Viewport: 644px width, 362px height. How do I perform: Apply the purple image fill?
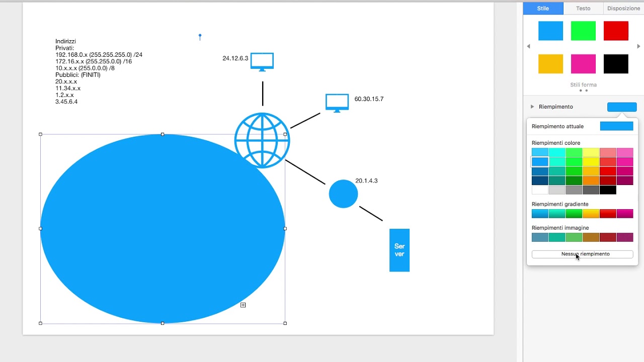pos(625,237)
